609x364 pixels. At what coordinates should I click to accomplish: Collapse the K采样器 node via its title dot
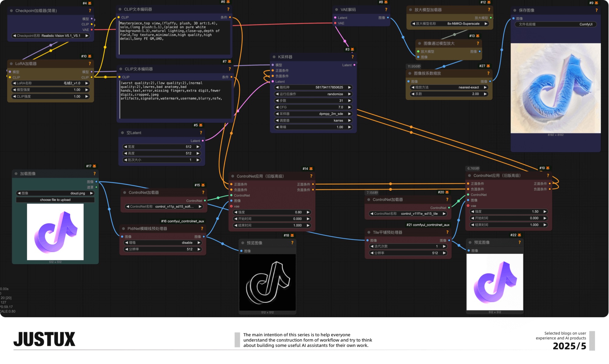point(274,57)
